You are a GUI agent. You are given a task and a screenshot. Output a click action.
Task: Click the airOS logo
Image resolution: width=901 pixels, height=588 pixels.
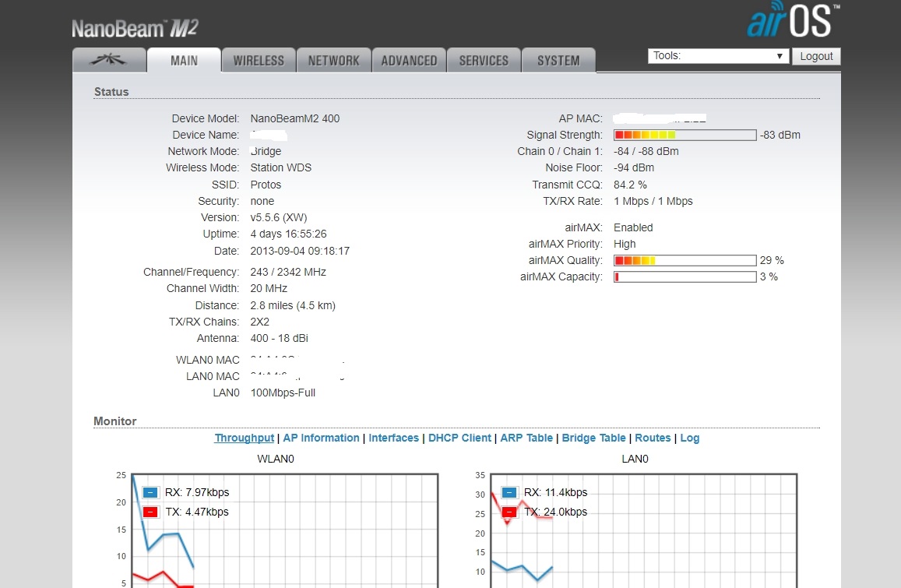tap(793, 19)
